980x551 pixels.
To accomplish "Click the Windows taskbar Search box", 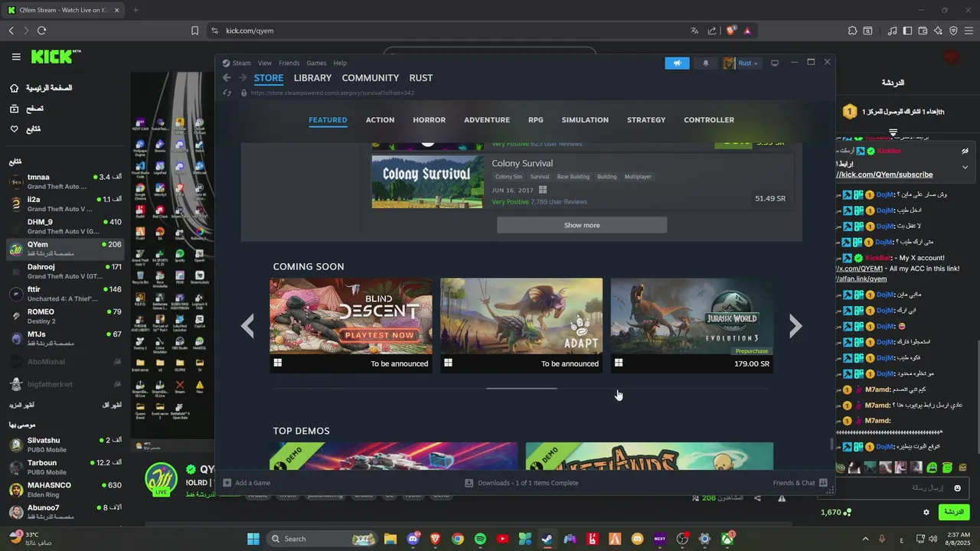I will click(322, 539).
